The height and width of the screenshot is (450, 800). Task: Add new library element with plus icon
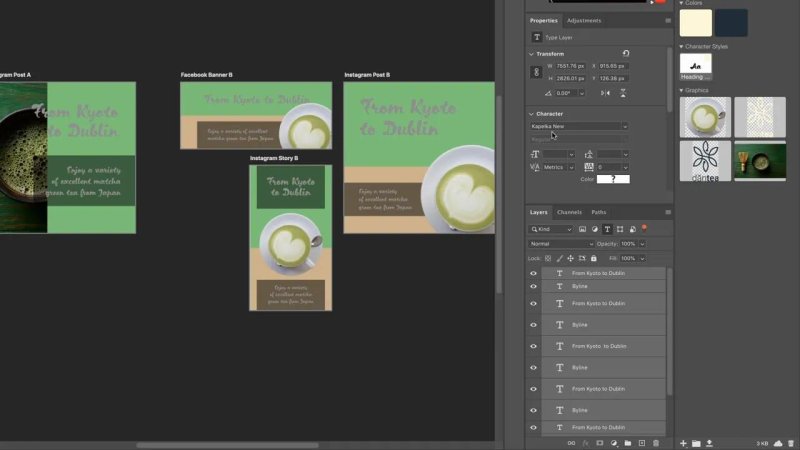tap(683, 443)
